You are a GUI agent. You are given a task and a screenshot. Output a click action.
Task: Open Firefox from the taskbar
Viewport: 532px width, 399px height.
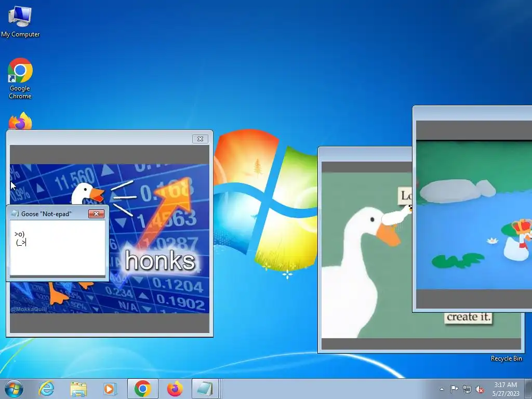[175, 389]
